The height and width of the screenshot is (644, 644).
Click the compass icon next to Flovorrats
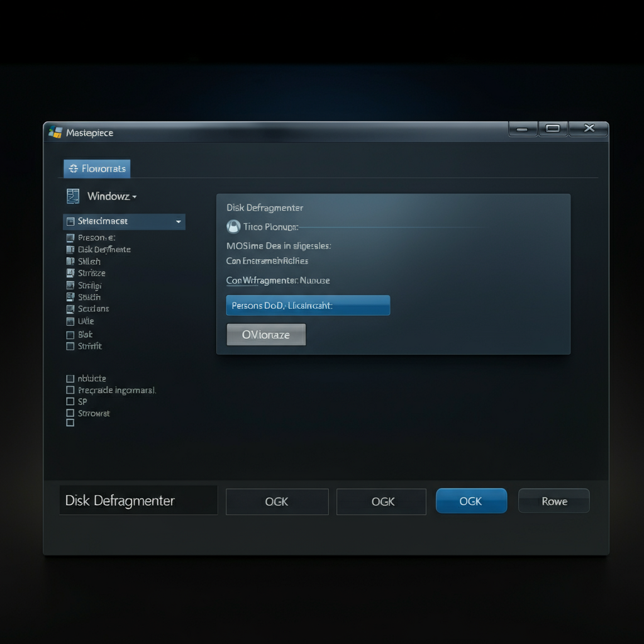click(x=74, y=168)
